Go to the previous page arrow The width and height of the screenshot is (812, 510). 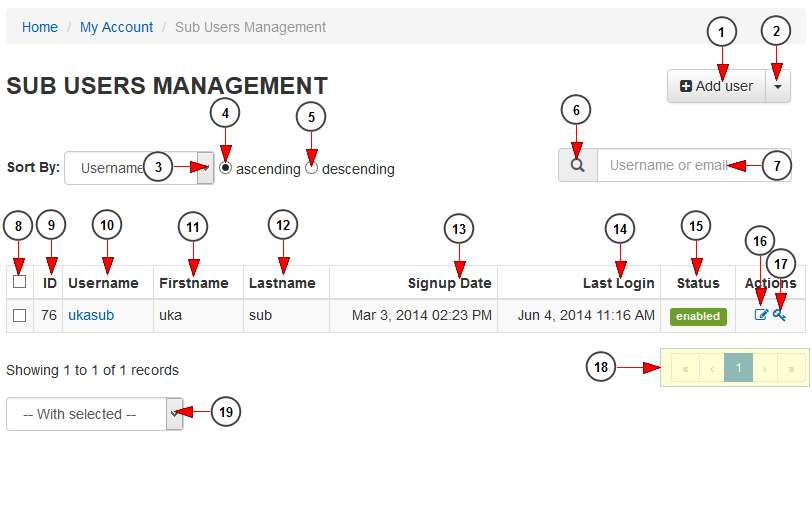pos(712,369)
